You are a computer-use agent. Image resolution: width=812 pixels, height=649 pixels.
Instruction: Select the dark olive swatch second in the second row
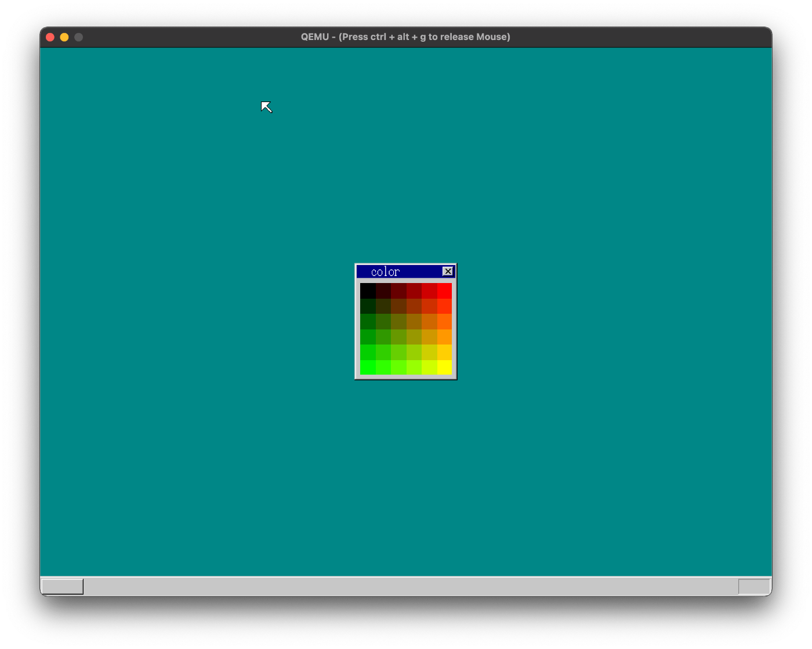click(383, 306)
